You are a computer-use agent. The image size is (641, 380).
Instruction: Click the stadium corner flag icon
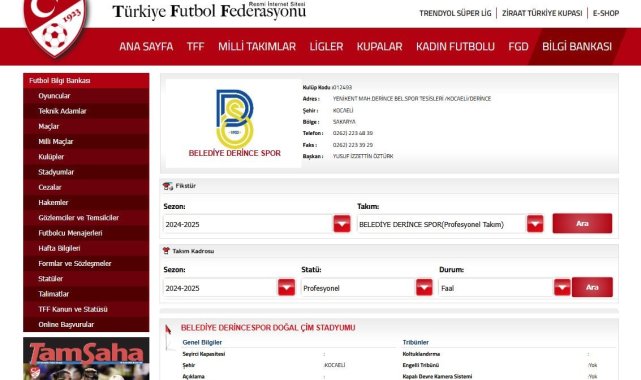pos(168,337)
